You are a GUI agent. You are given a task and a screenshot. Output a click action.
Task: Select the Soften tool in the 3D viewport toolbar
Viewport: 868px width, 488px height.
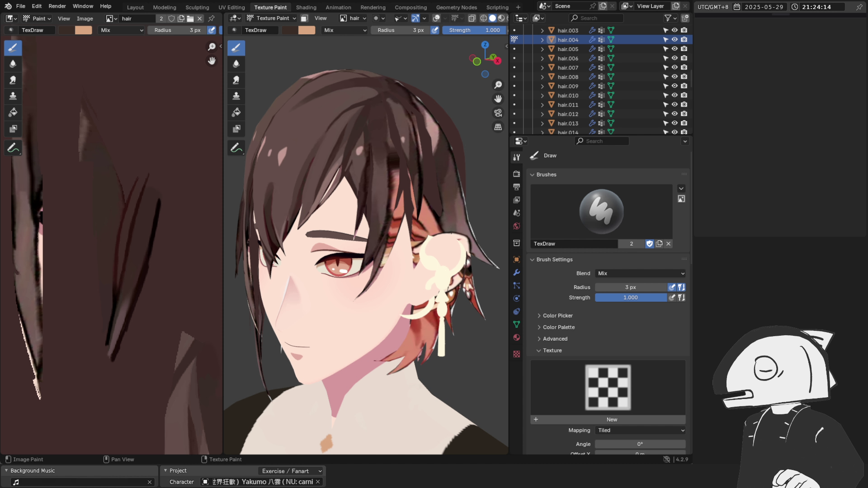click(x=236, y=64)
